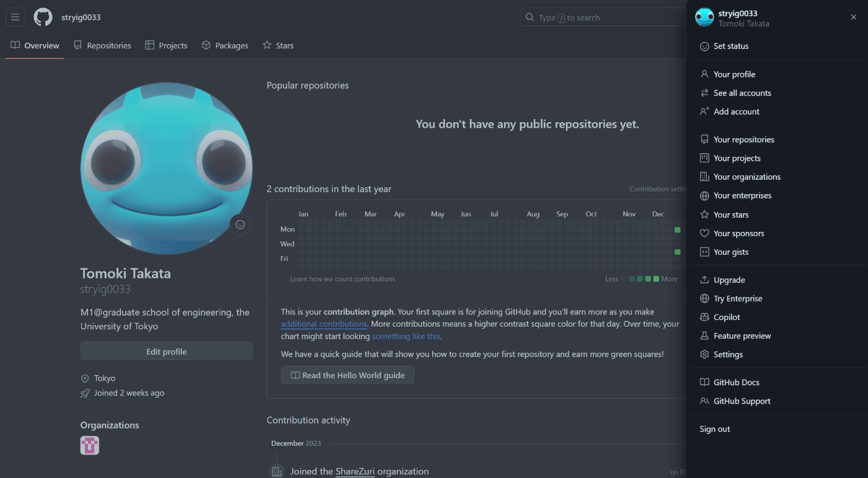Click the GitHub Support people icon
The height and width of the screenshot is (478, 868).
click(x=704, y=401)
